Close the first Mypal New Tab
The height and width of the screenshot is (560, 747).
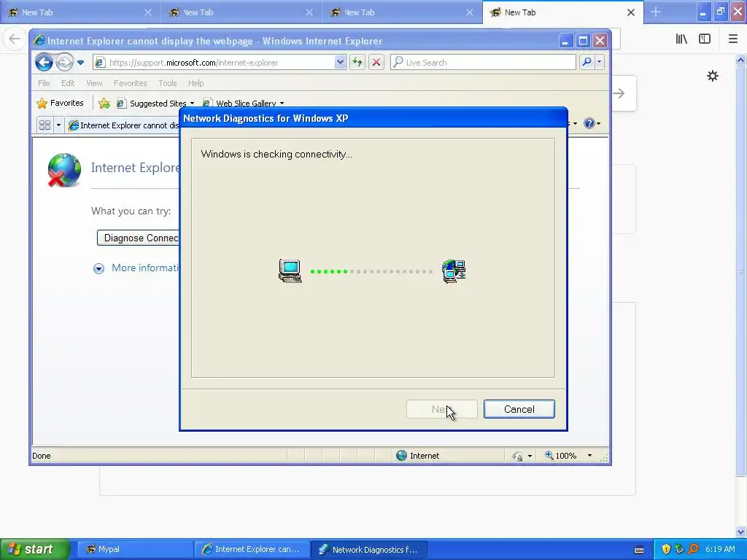(x=148, y=12)
